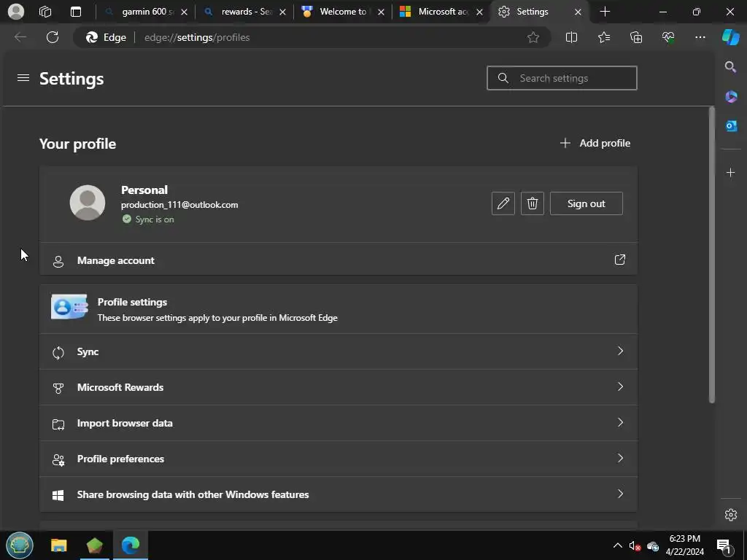The width and height of the screenshot is (747, 560).
Task: Close the Welcome to tab
Action: pos(381,12)
